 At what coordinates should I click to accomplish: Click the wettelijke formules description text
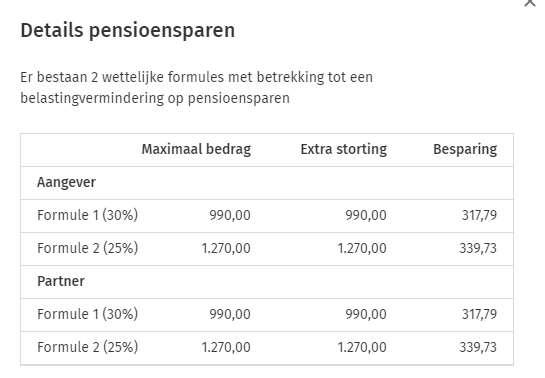tap(196, 88)
